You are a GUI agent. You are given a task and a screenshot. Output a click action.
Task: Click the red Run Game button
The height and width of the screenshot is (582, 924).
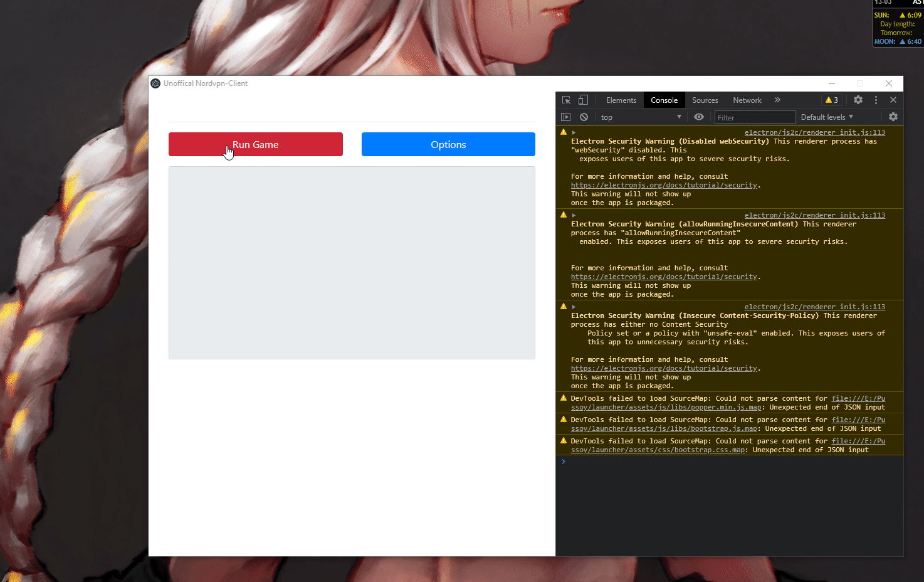click(x=256, y=144)
